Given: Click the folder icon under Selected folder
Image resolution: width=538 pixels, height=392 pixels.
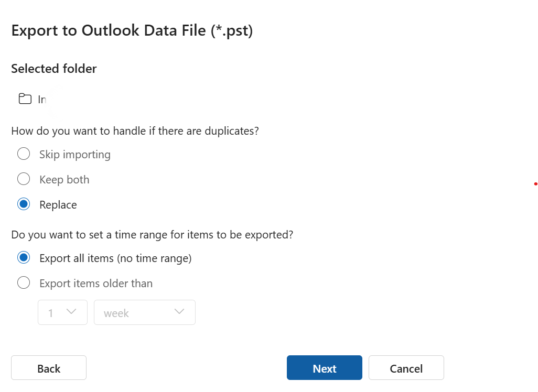Looking at the screenshot, I should pyautogui.click(x=25, y=99).
